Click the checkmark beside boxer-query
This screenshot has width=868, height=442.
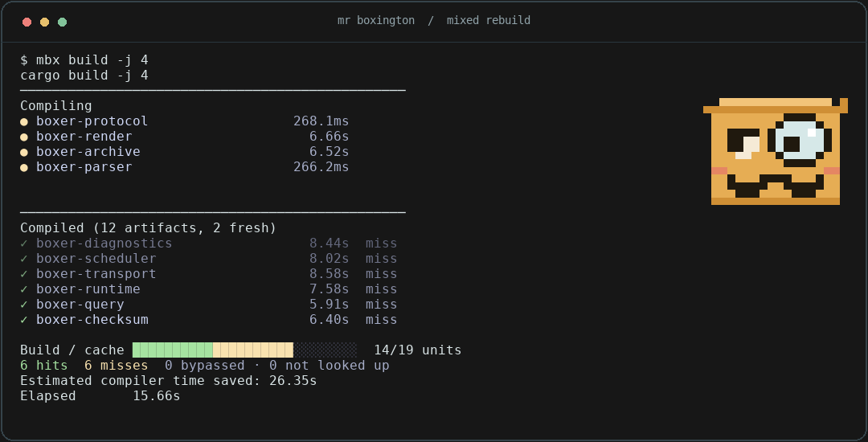point(24,305)
